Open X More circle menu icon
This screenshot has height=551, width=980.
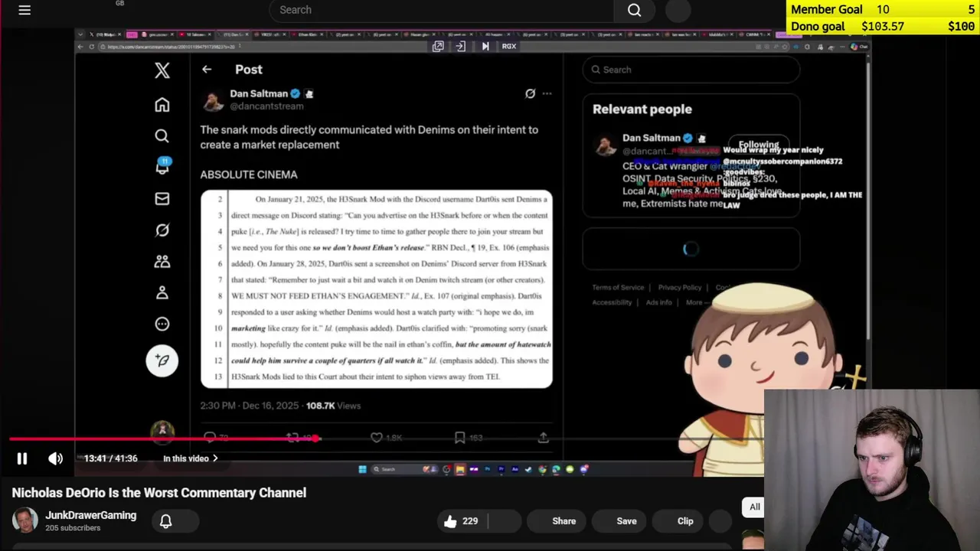click(x=162, y=324)
